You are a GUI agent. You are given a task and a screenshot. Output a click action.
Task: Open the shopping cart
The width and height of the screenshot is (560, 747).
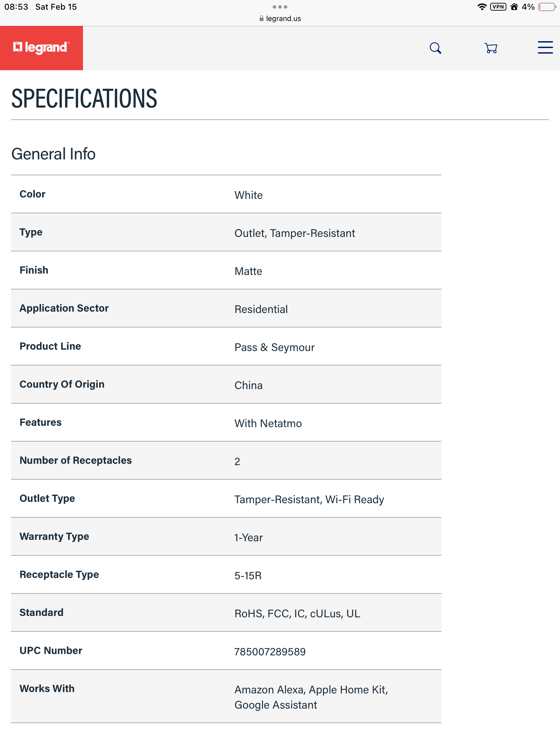tap(491, 48)
